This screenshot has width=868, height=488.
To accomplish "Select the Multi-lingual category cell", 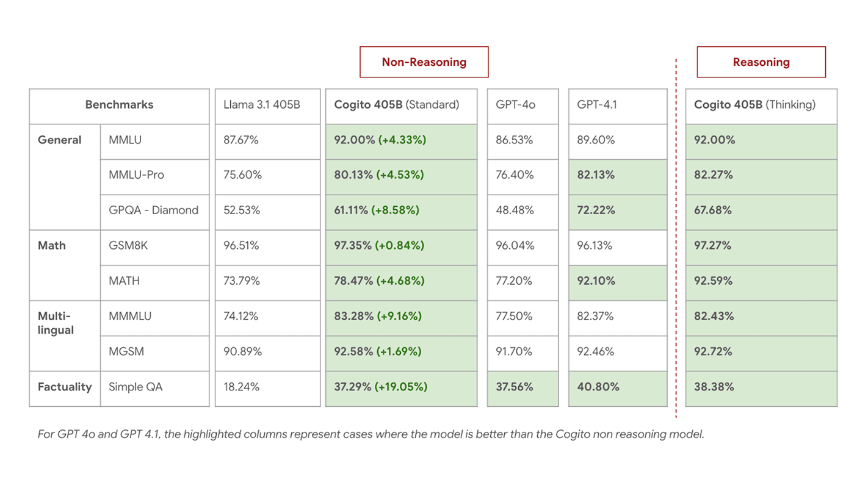I will (56, 323).
